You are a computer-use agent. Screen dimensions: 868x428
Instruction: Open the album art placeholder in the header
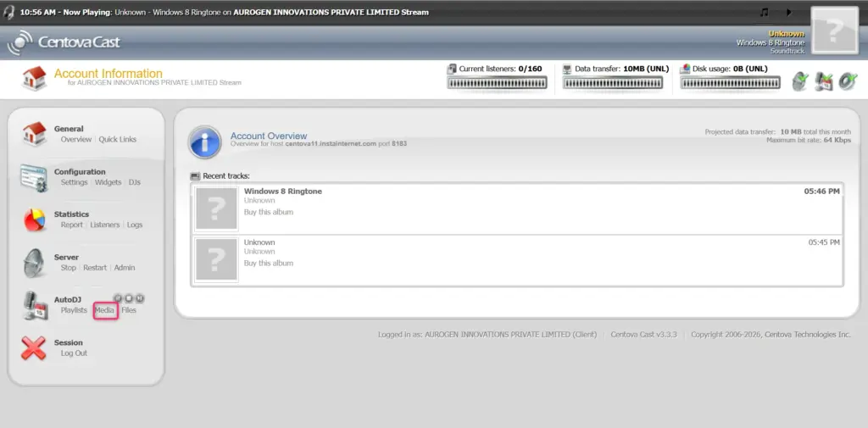834,31
